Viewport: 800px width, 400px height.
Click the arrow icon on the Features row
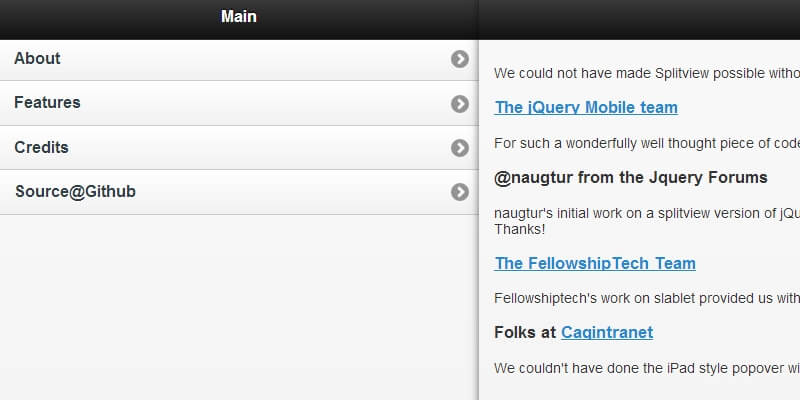[x=460, y=103]
